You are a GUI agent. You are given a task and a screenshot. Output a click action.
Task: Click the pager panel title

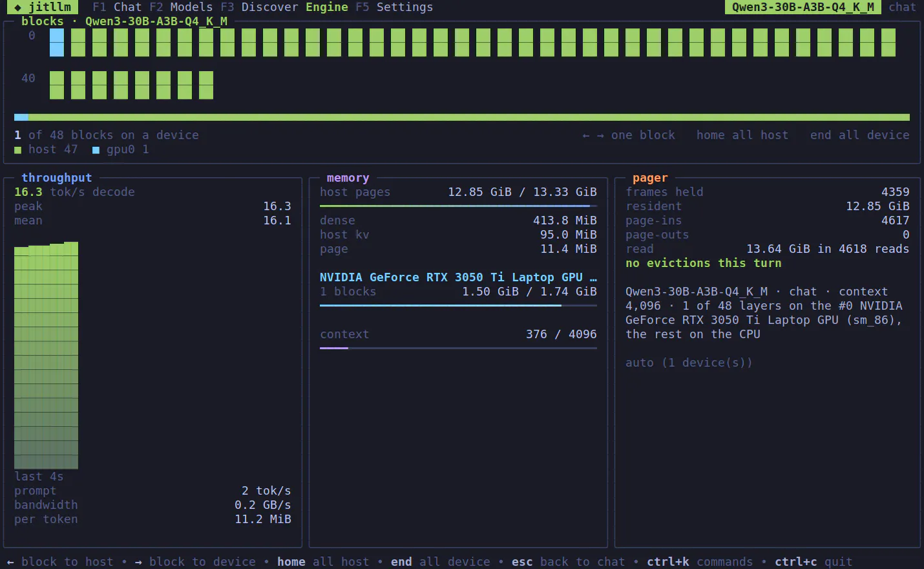(x=650, y=178)
